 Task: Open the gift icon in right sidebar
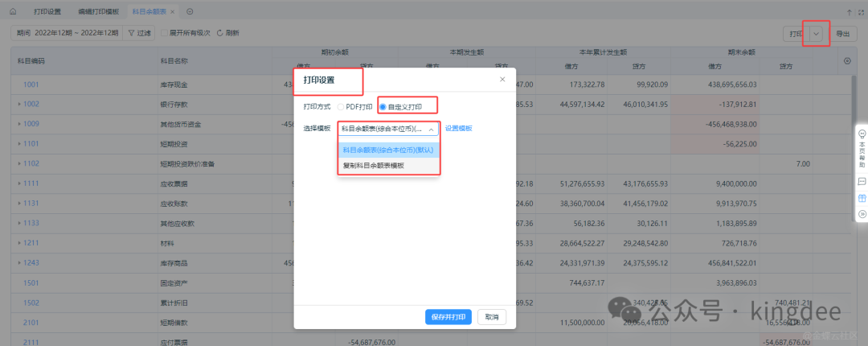click(862, 198)
